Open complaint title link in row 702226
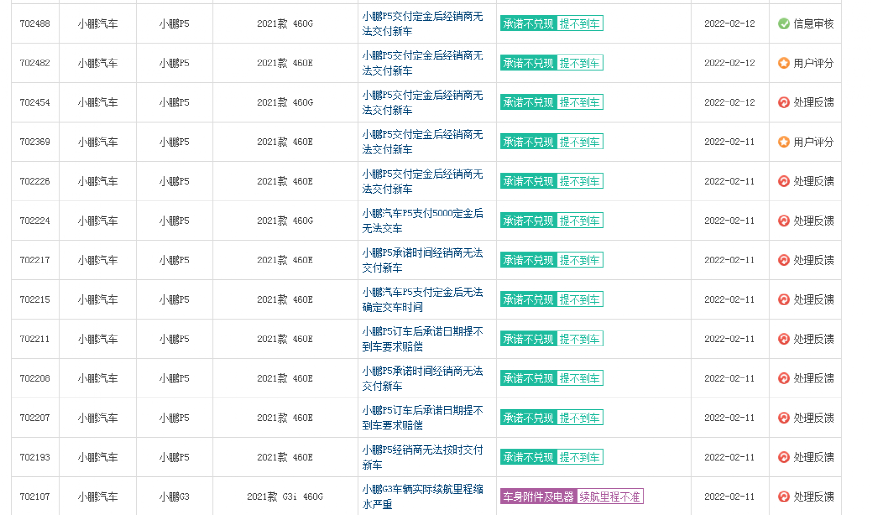 point(422,182)
